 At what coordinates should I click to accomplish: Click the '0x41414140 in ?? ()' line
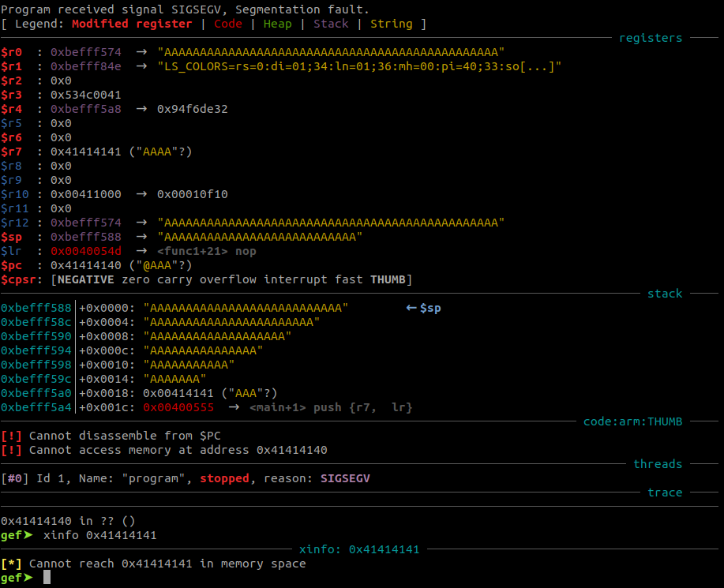coord(68,521)
